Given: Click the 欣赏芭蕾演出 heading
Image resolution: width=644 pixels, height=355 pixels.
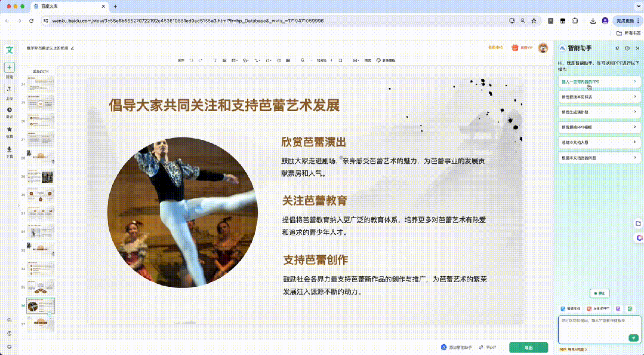Looking at the screenshot, I should click(x=314, y=142).
